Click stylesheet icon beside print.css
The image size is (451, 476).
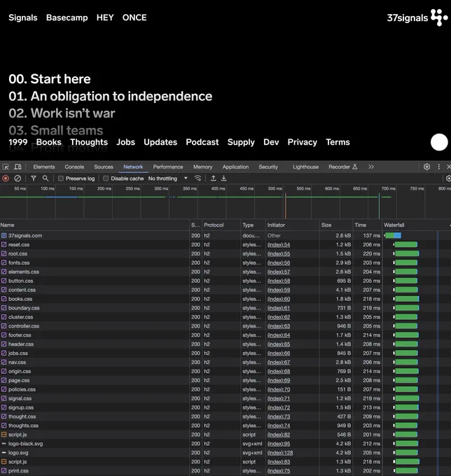click(x=4, y=471)
